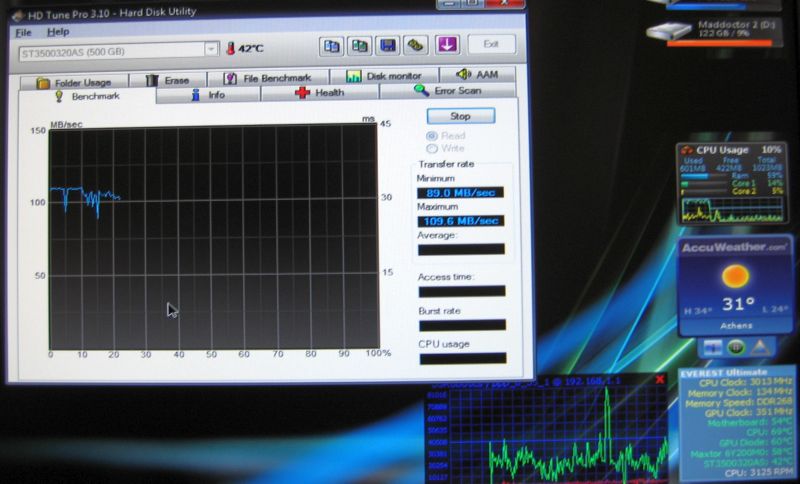Click the thermometer temperature indicator
This screenshot has width=800, height=484.
[x=230, y=49]
